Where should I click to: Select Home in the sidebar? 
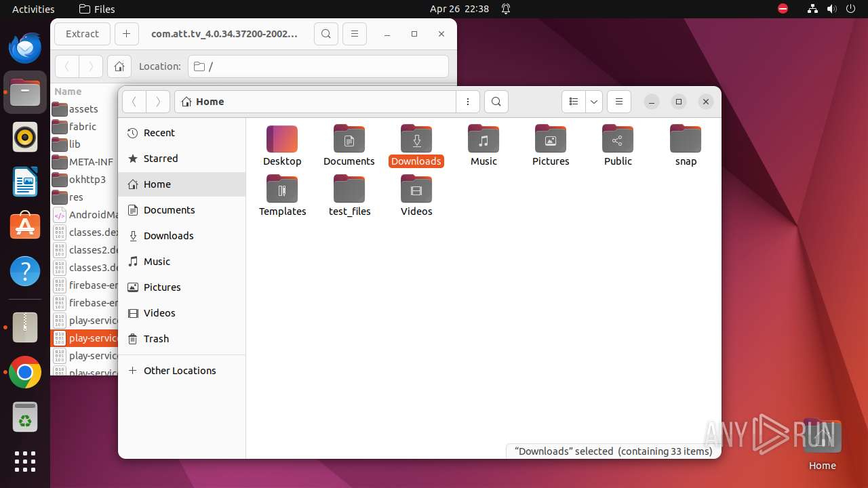coord(182,184)
